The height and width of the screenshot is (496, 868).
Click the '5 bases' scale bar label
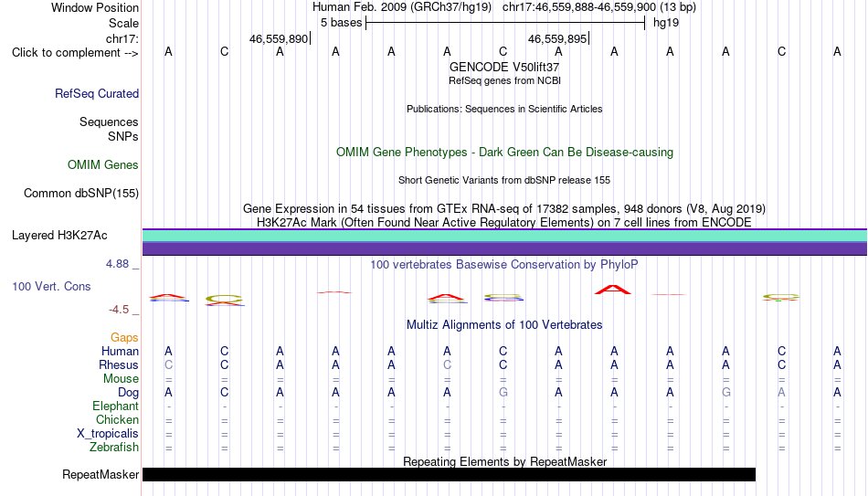click(x=341, y=23)
